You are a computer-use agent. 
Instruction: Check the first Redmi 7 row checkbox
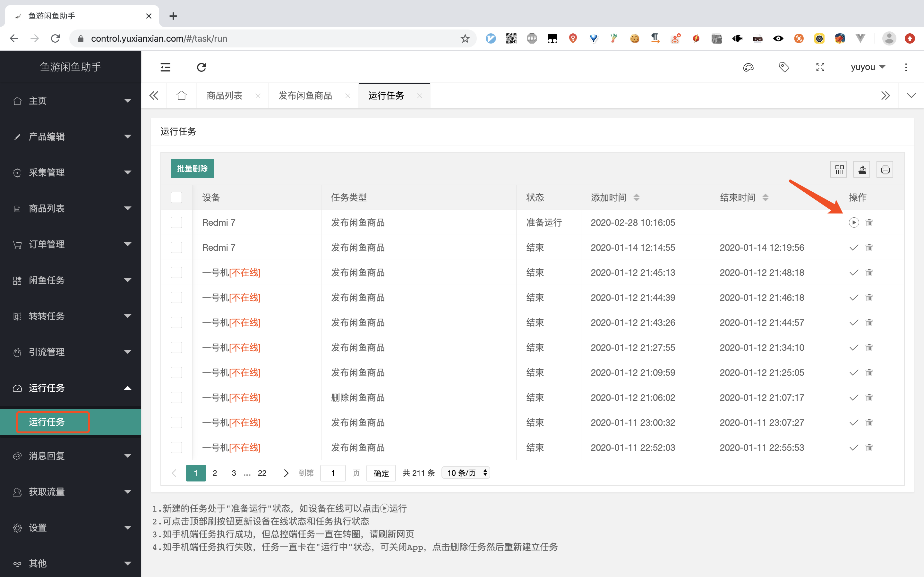tap(176, 222)
